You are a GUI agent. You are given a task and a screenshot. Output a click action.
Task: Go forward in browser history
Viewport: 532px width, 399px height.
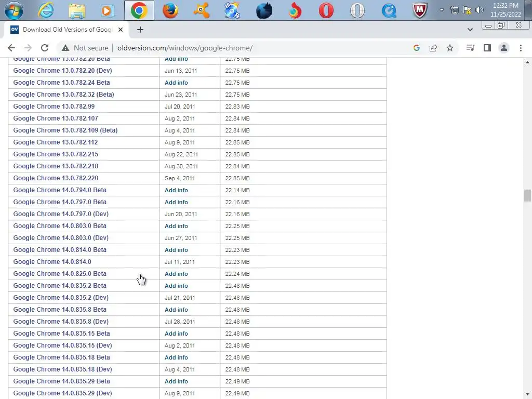point(28,48)
